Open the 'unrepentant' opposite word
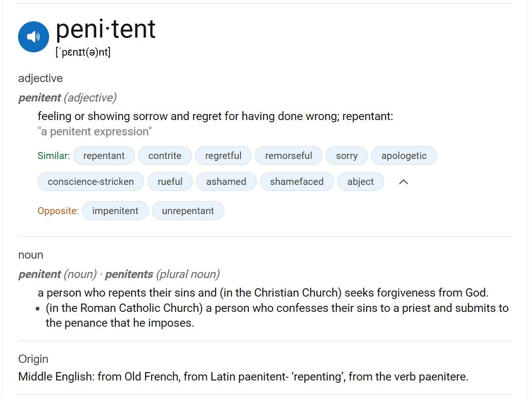This screenshot has height=399, width=532. 188,211
